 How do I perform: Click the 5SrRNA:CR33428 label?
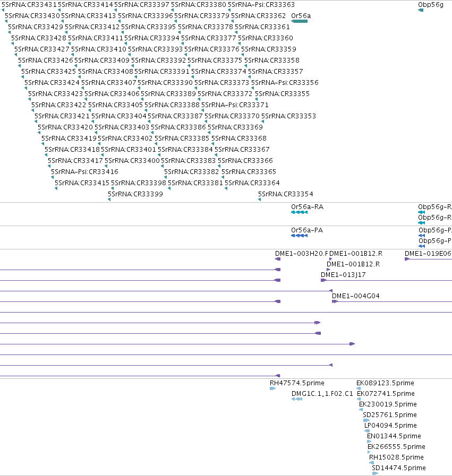pyautogui.click(x=39, y=38)
